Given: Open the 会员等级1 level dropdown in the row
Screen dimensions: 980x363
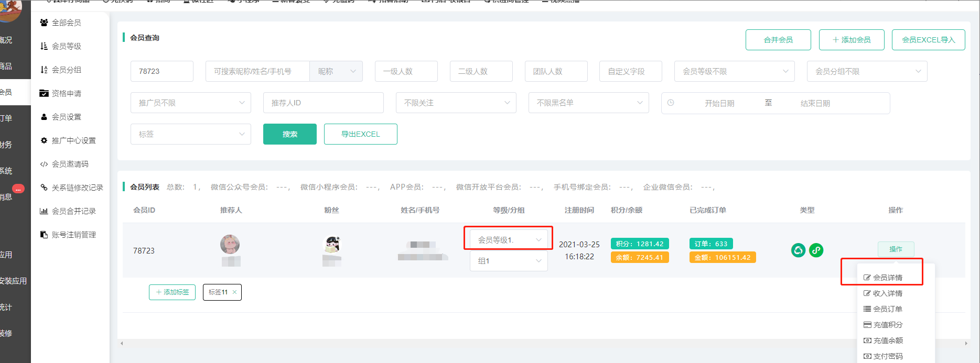Looking at the screenshot, I should [x=509, y=240].
